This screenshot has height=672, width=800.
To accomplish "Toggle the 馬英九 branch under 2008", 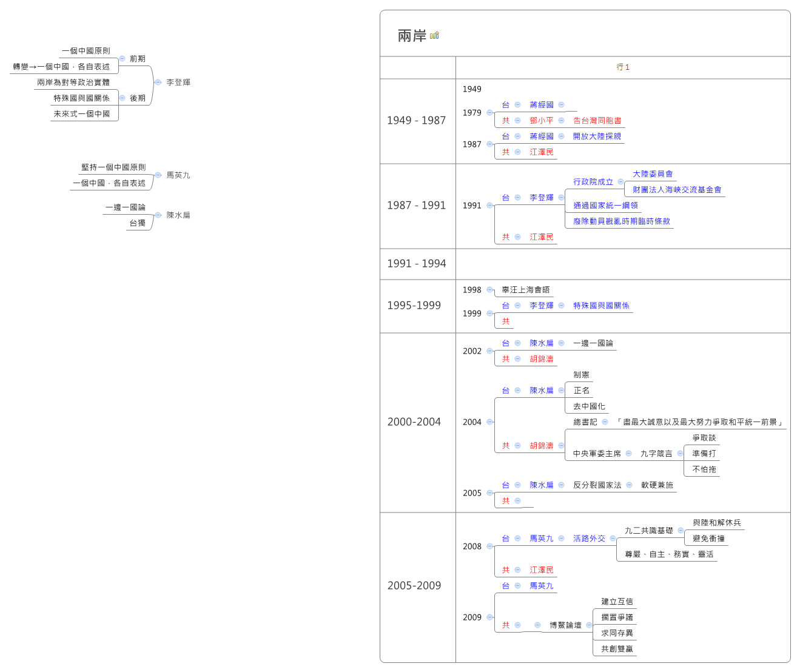I will (x=561, y=538).
